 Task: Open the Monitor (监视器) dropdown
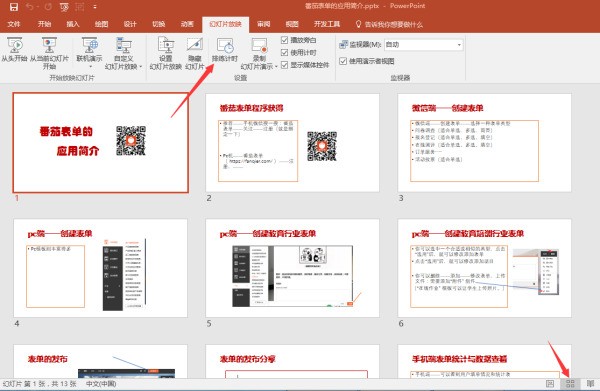[x=423, y=45]
